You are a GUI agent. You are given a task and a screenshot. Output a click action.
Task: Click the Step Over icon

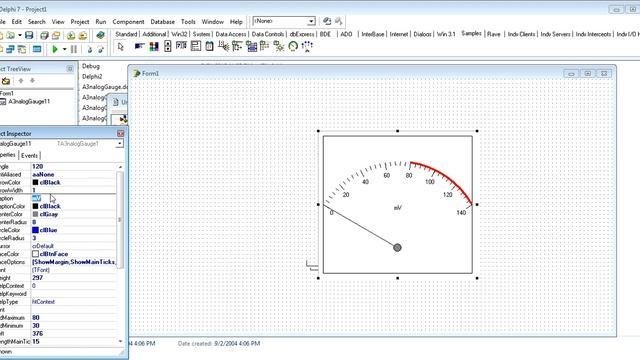[100, 49]
